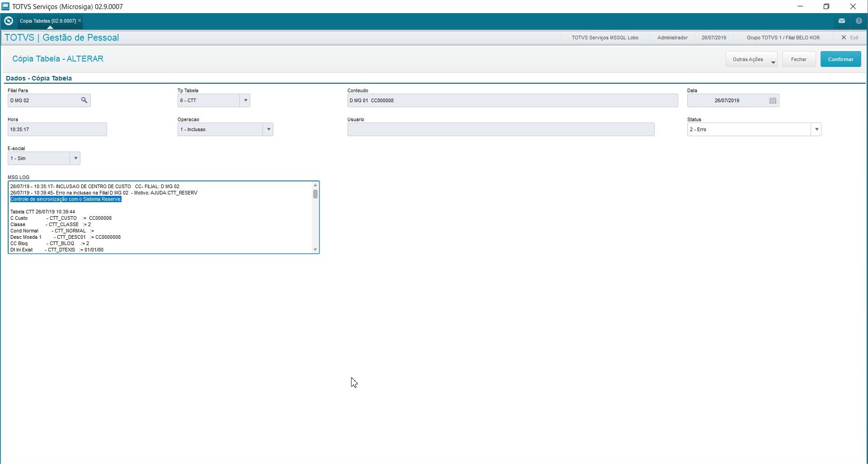Screen dimensions: 868x464
Task: Close the Copia Tabelas tab
Action: pyautogui.click(x=80, y=20)
